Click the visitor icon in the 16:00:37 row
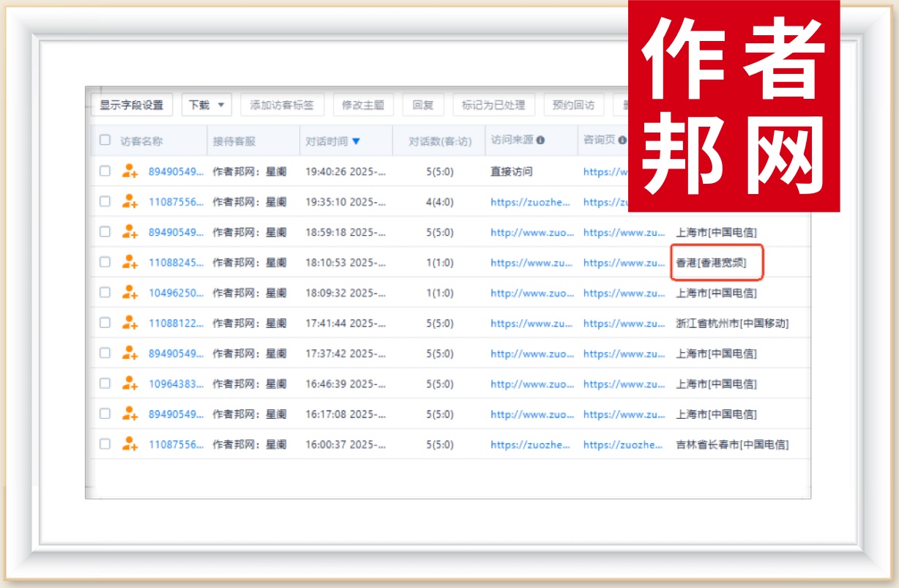899x588 pixels. tap(130, 444)
